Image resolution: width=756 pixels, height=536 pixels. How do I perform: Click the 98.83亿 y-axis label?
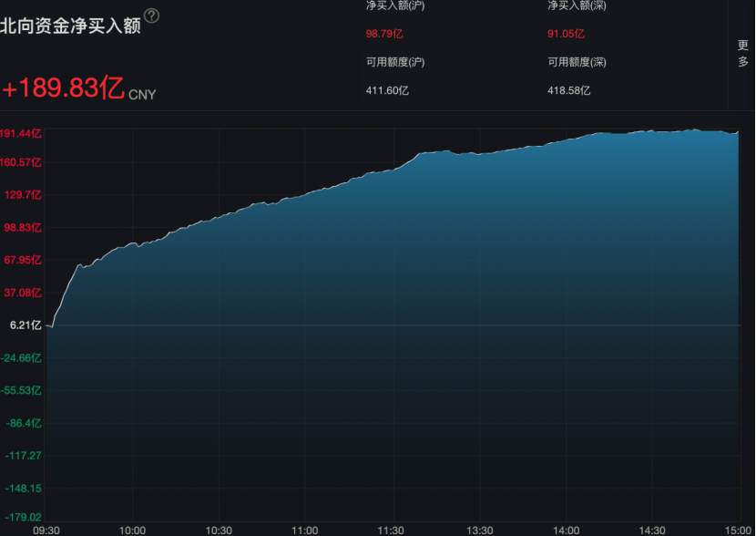tap(24, 227)
